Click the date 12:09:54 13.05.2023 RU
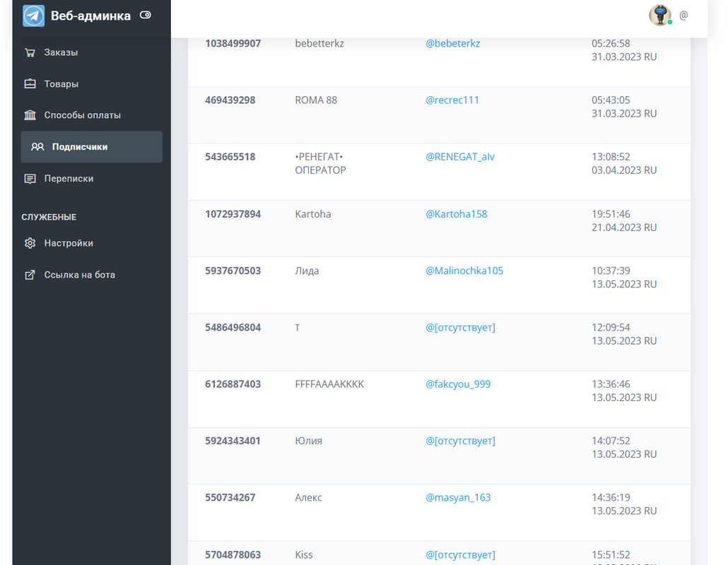728x565 pixels. pyautogui.click(x=623, y=334)
